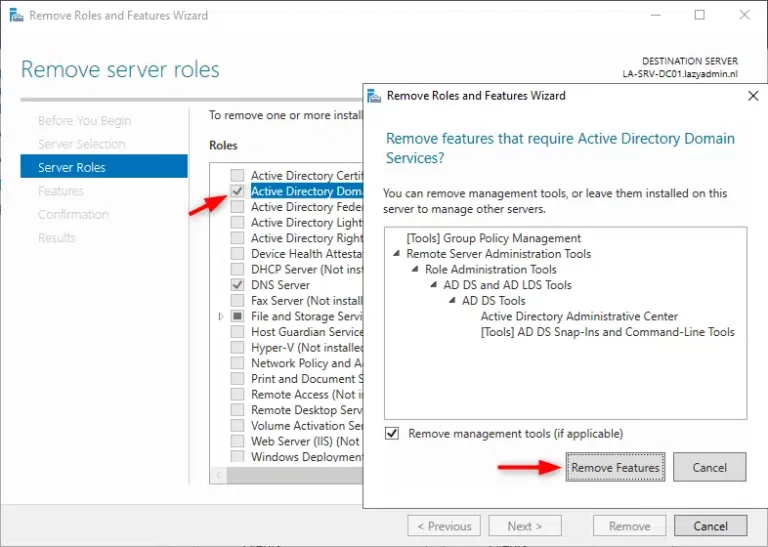The width and height of the screenshot is (768, 547).
Task: Toggle Network Policy and Access checkbox
Action: [x=238, y=363]
